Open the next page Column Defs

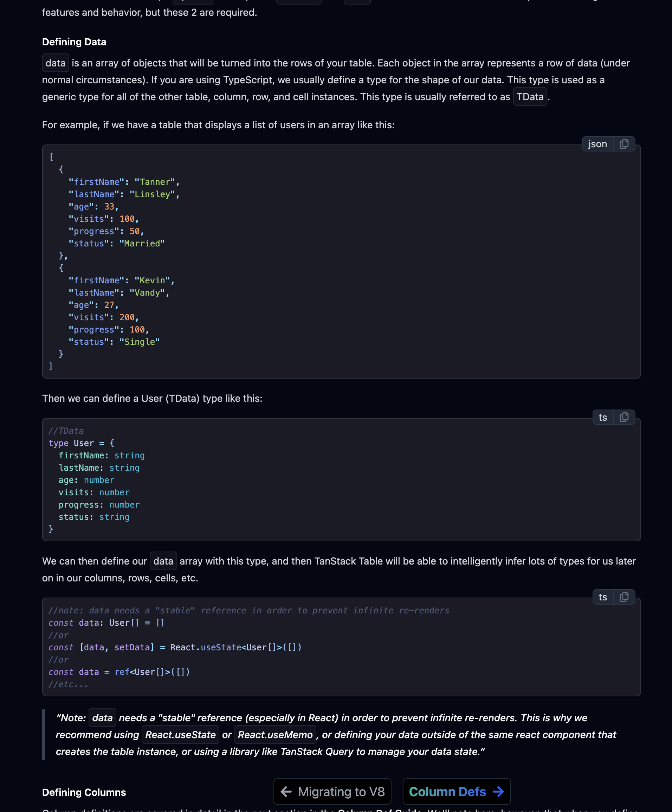tap(456, 792)
